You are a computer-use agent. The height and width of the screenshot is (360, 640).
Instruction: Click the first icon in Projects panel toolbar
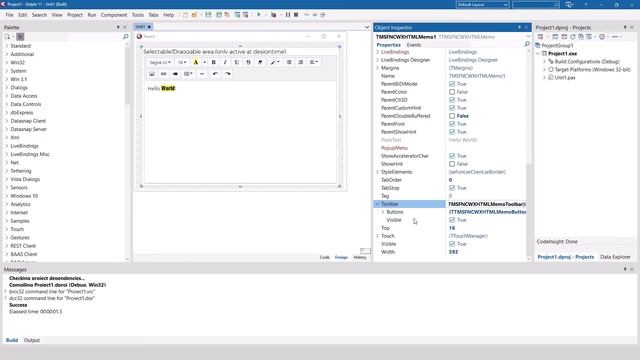(x=540, y=37)
